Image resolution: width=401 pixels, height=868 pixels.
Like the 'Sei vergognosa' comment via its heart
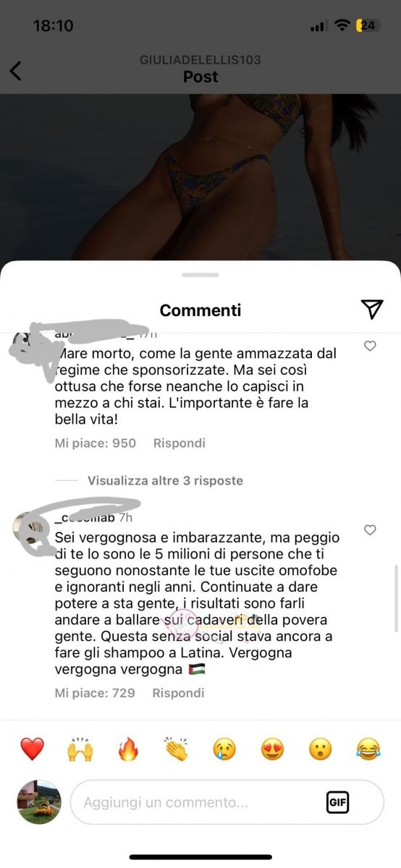coord(370,530)
